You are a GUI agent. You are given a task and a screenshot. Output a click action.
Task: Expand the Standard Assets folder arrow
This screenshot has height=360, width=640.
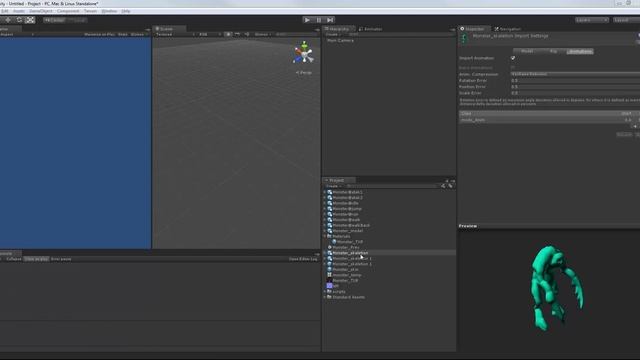coord(325,297)
